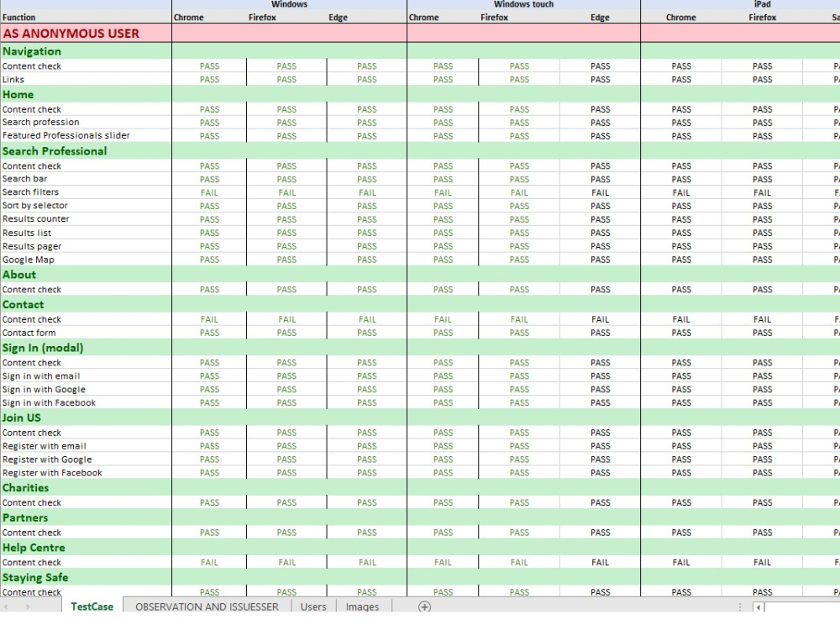This screenshot has height=630, width=840.
Task: Open the Users sheet tab
Action: tap(313, 606)
